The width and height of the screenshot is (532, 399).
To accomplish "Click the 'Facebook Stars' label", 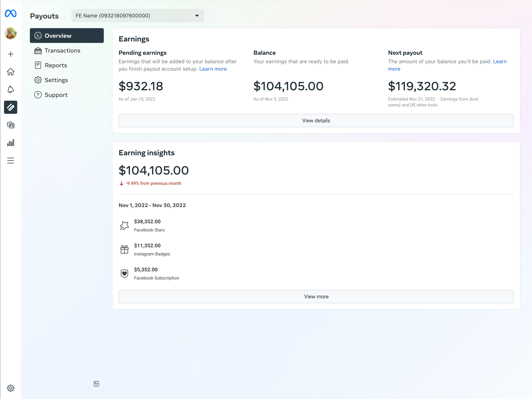I will pyautogui.click(x=149, y=230).
